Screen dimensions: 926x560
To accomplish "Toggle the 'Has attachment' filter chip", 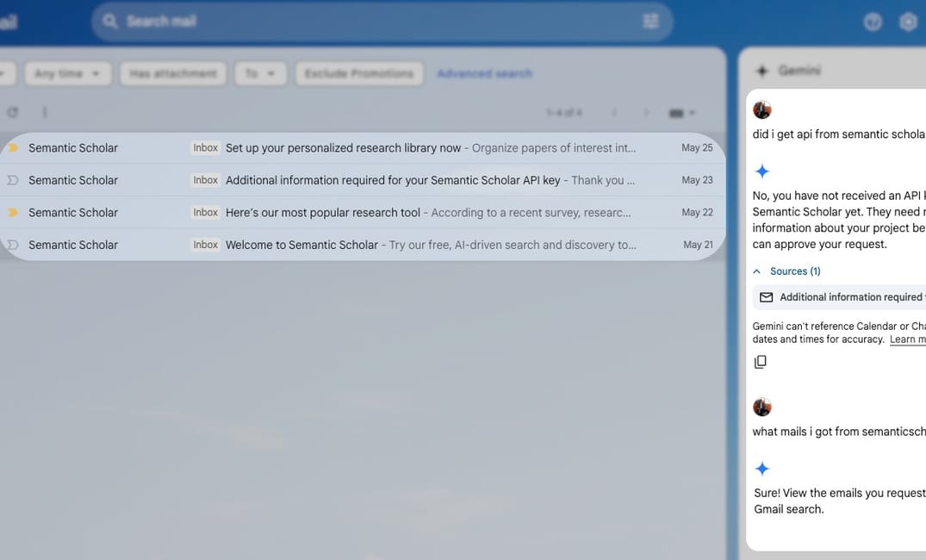I will [x=173, y=74].
